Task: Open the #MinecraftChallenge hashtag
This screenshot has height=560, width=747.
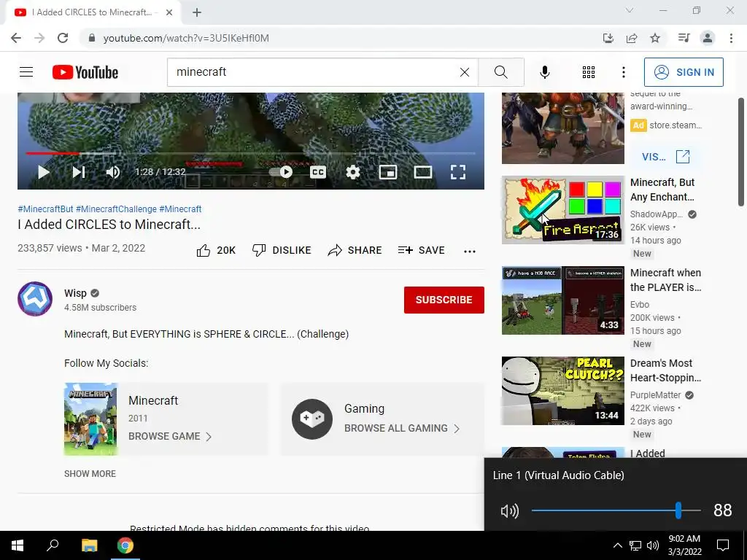Action: point(116,209)
